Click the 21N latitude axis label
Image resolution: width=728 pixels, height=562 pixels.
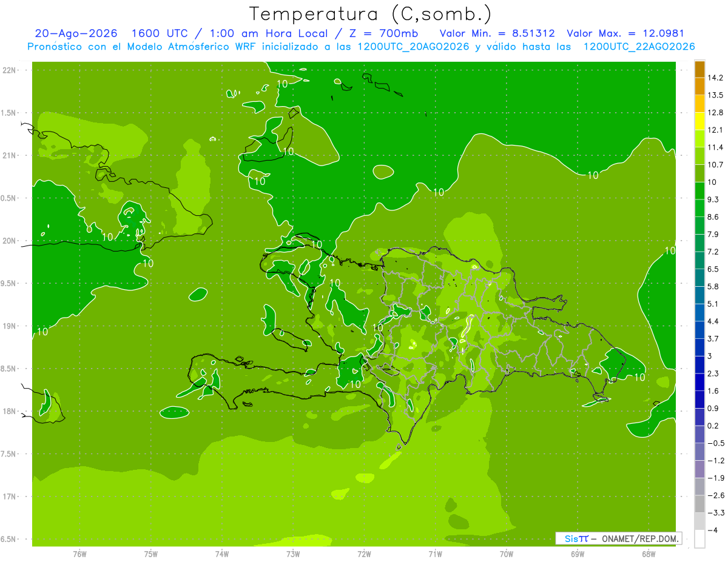9,155
